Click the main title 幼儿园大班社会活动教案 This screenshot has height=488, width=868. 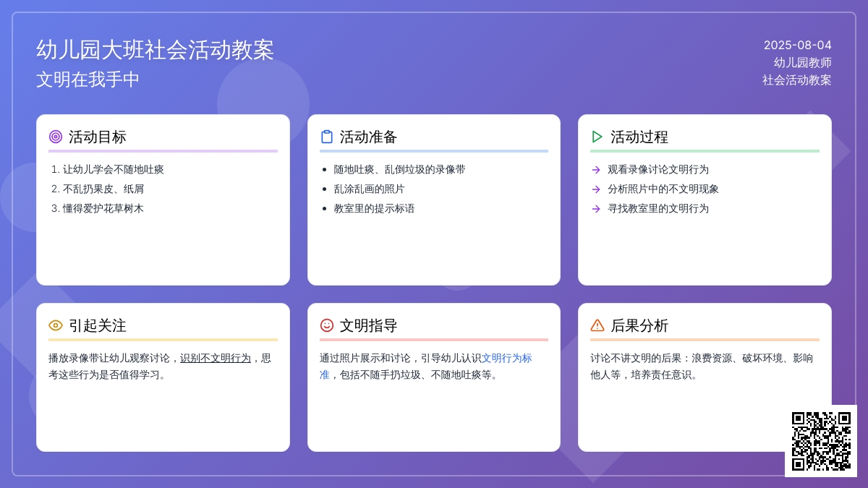tap(156, 50)
